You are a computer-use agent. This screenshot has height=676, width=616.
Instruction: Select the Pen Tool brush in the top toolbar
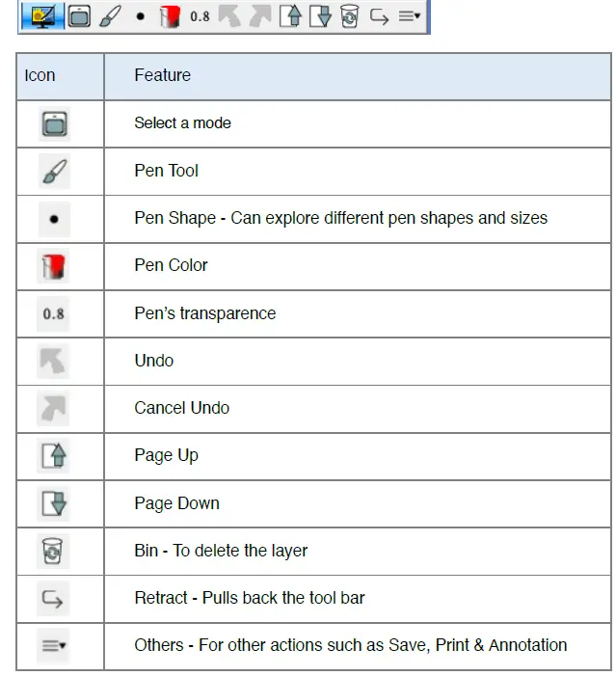tap(110, 16)
